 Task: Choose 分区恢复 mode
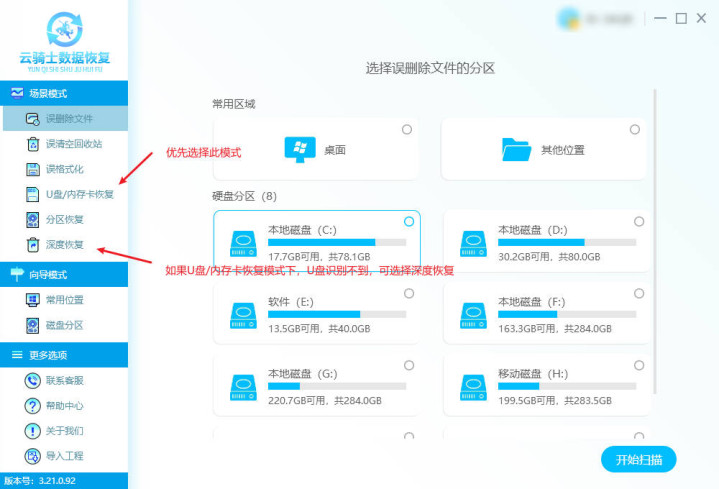click(64, 219)
